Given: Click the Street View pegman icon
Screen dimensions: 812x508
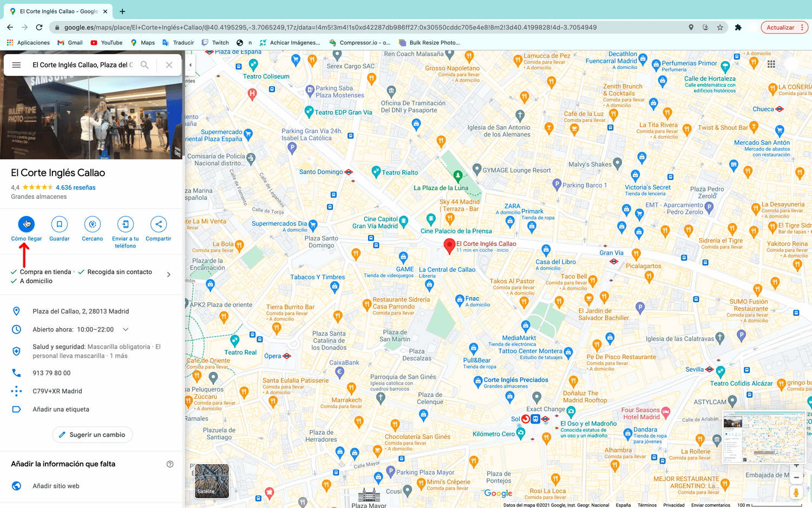Looking at the screenshot, I should tap(796, 492).
